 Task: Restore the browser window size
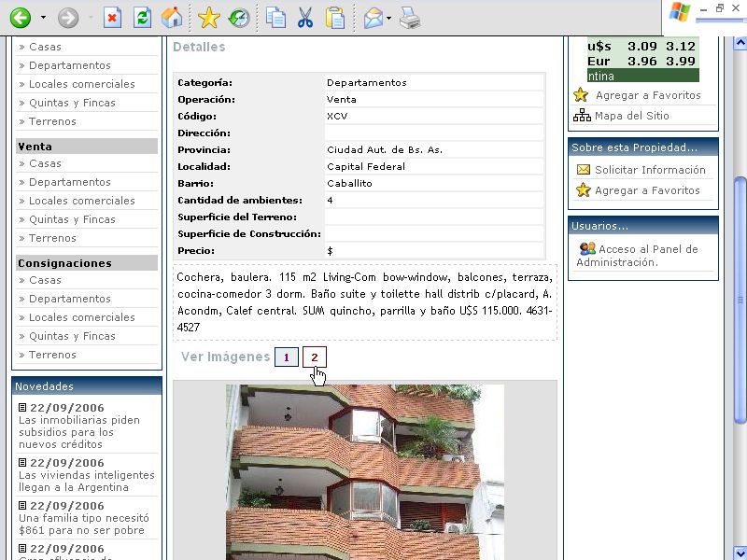720,7
